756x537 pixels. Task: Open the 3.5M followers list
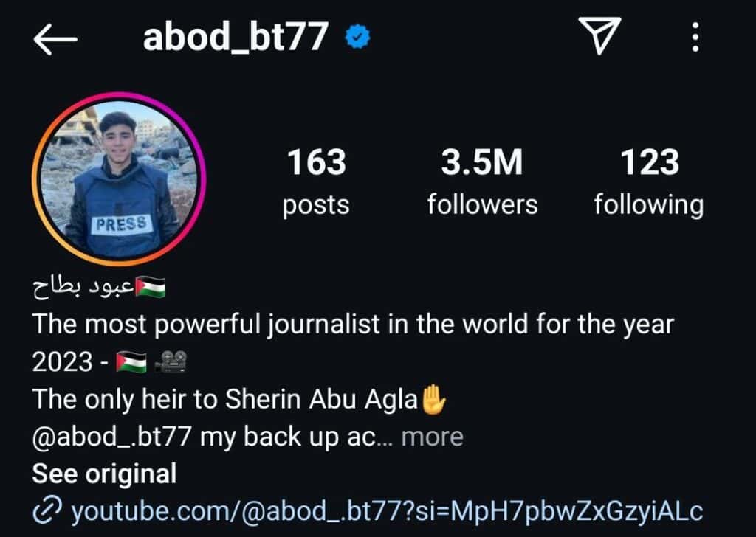482,182
